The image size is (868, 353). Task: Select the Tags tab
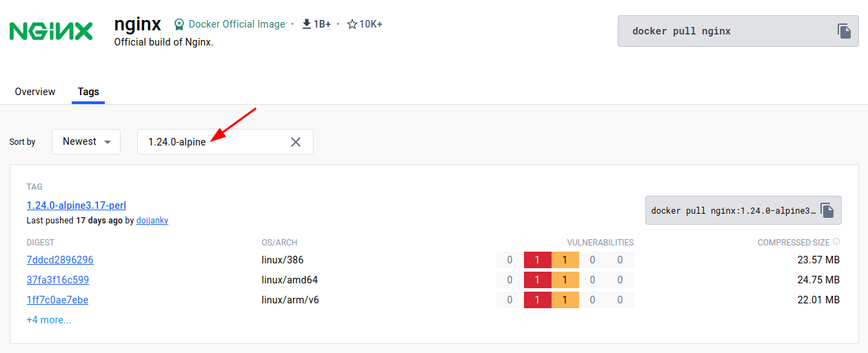coord(88,92)
